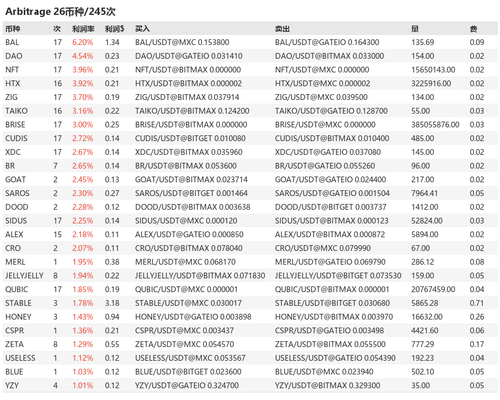Select the STABLE profit value 3.18
The image size is (500, 400).
click(x=112, y=303)
